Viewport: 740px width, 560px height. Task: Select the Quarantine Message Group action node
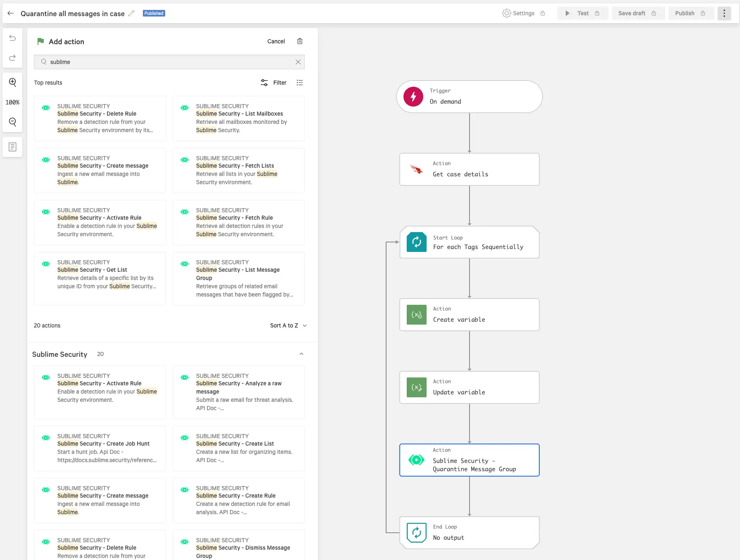pos(470,460)
